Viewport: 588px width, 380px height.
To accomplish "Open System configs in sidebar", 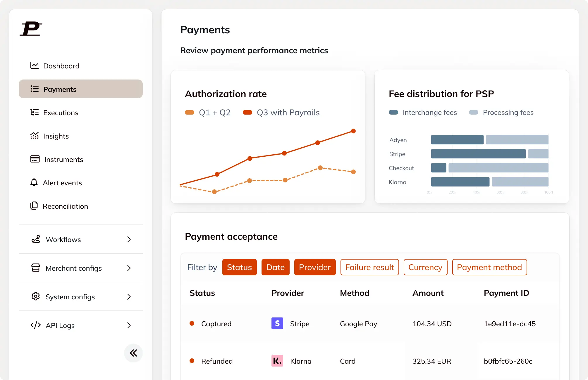I will tap(70, 297).
